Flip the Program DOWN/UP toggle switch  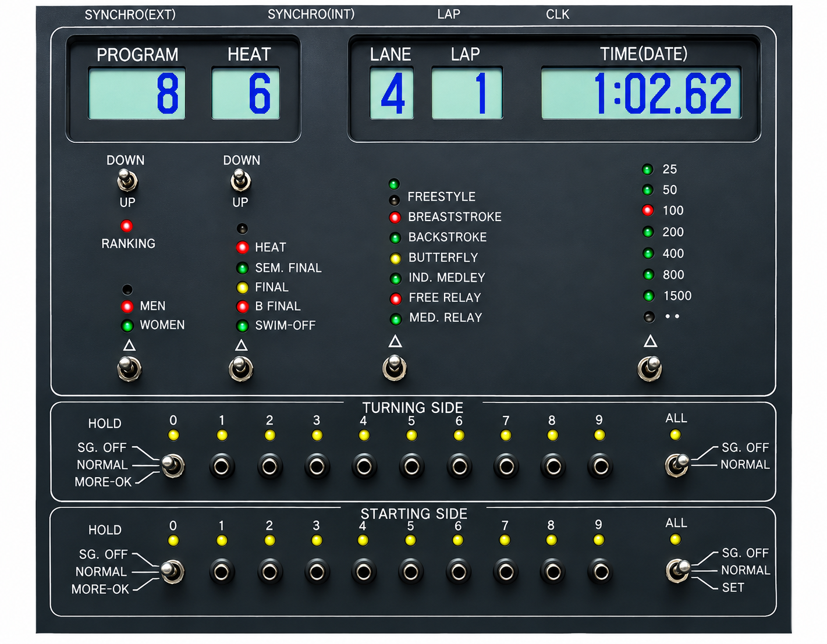pyautogui.click(x=127, y=180)
